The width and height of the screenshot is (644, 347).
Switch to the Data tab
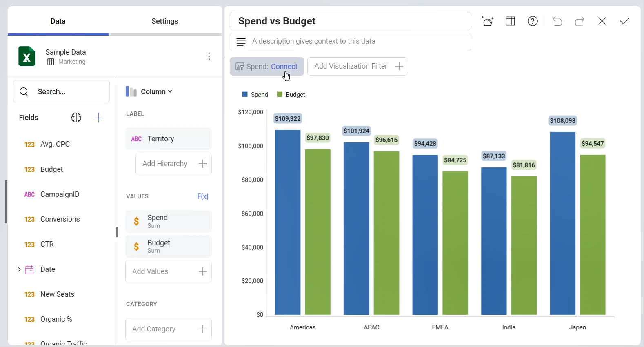(x=58, y=21)
